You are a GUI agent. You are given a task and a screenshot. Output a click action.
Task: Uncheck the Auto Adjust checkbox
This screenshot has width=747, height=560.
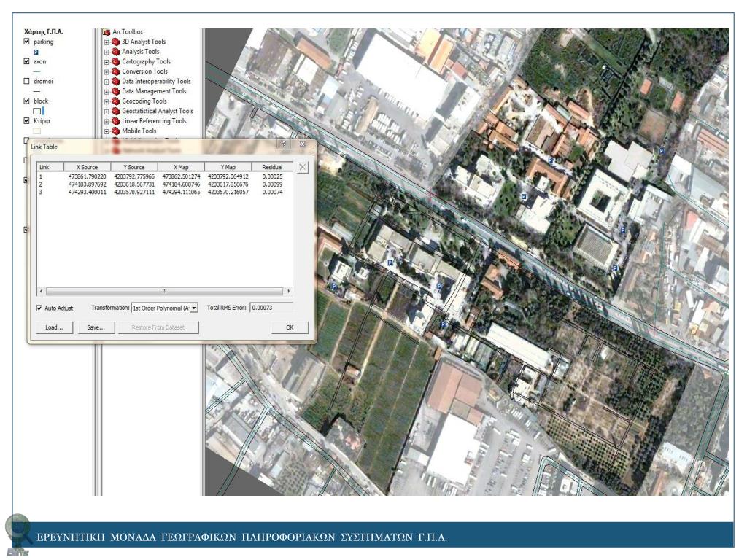pyautogui.click(x=39, y=308)
